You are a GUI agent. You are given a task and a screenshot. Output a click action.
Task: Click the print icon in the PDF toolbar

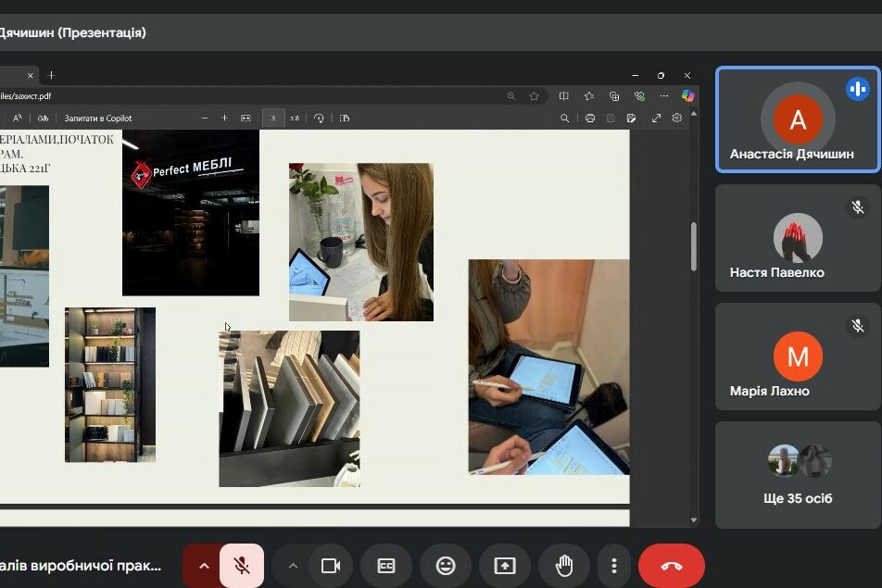[590, 119]
